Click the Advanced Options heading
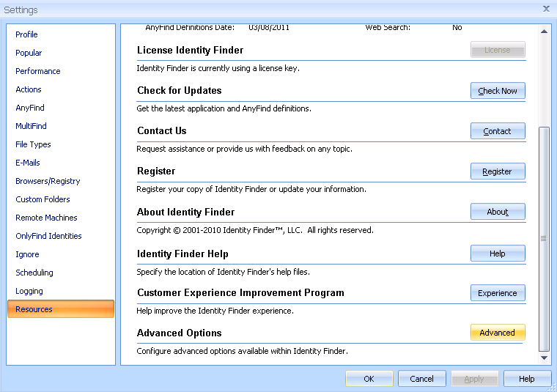 click(180, 333)
